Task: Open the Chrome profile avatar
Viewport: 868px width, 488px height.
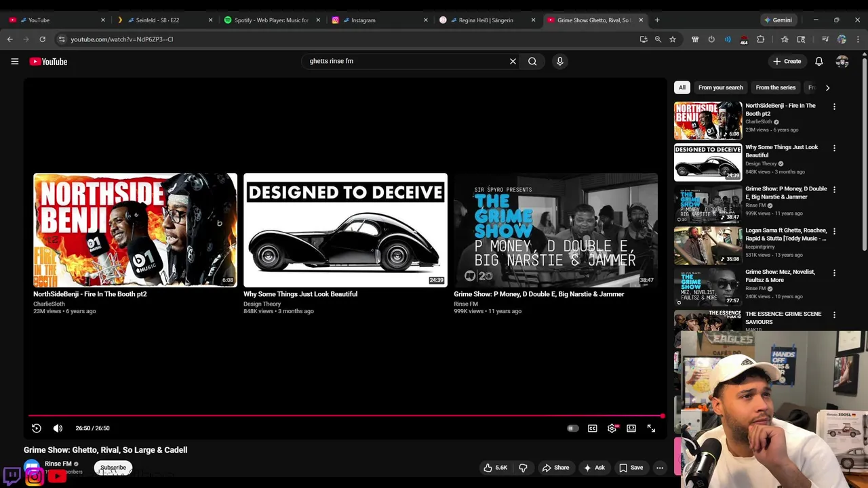Action: click(842, 39)
